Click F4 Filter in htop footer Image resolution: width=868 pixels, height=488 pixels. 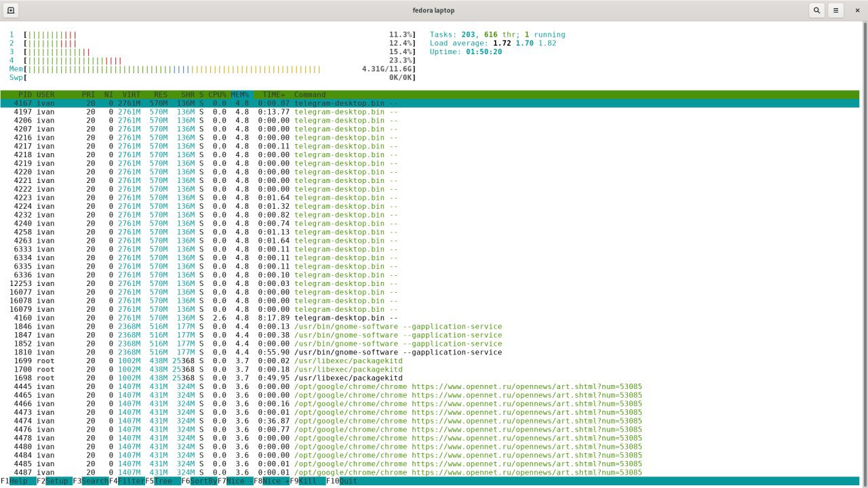pos(127,481)
